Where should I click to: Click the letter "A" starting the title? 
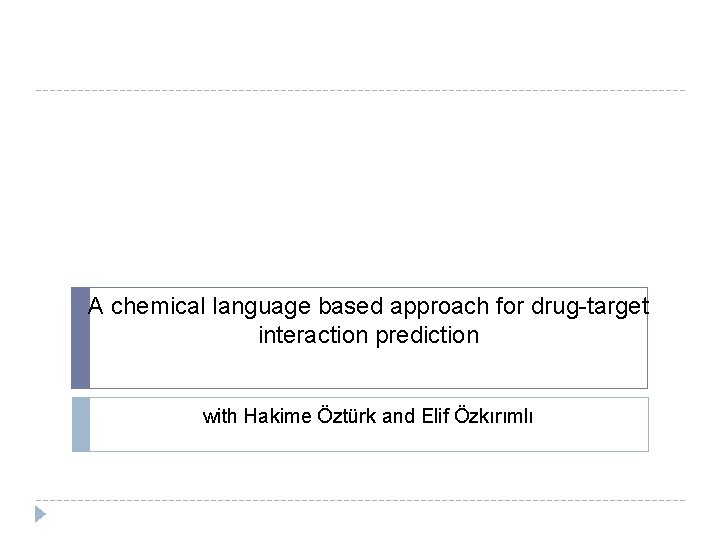tap(96, 306)
